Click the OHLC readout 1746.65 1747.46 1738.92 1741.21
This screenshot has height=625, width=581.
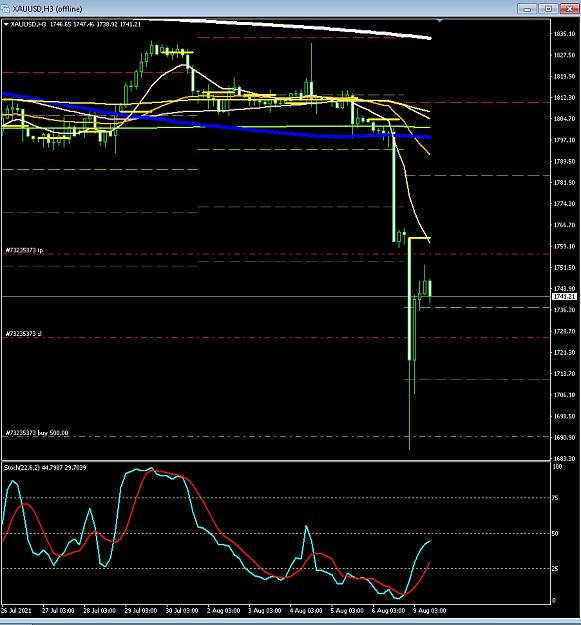tap(95, 24)
